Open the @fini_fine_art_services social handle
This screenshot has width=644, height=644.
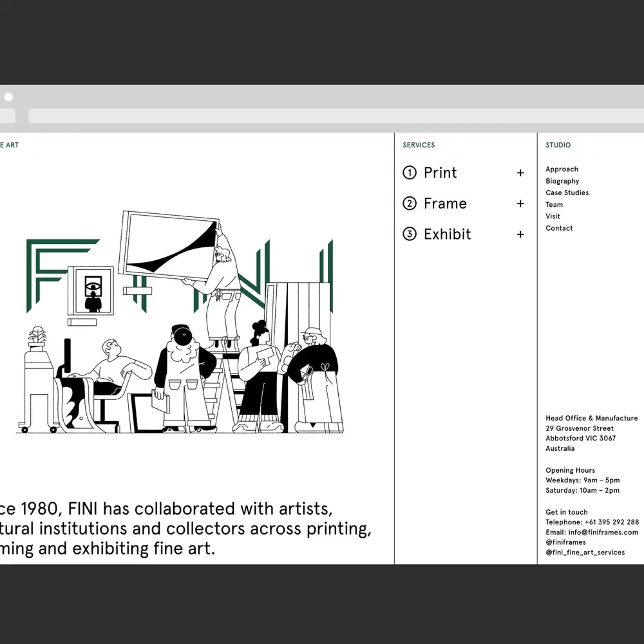(585, 553)
